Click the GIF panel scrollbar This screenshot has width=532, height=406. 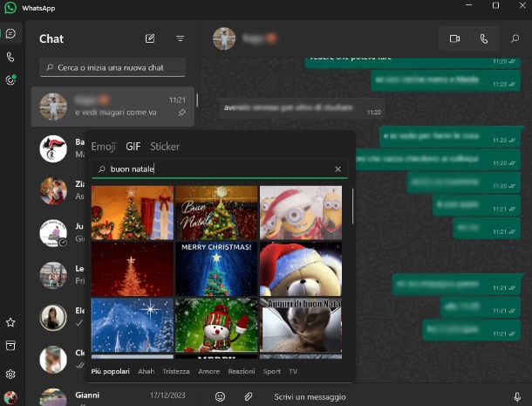click(x=352, y=207)
